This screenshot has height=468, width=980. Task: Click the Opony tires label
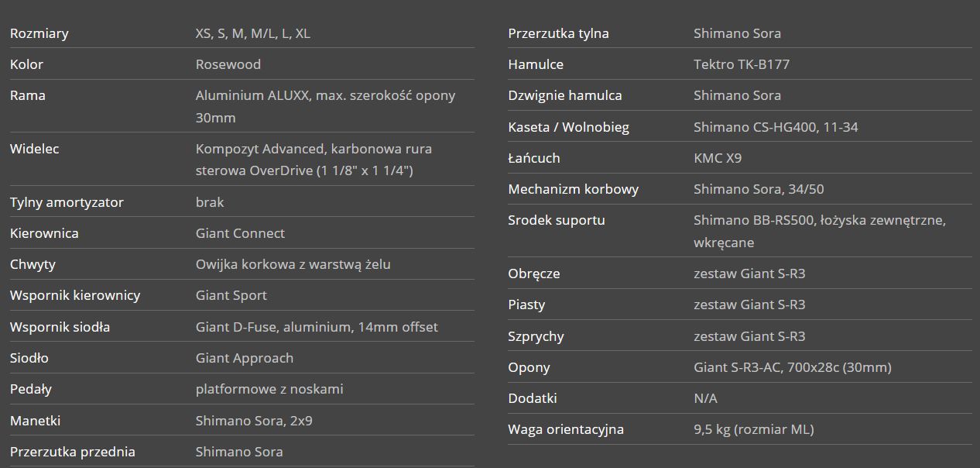point(529,367)
